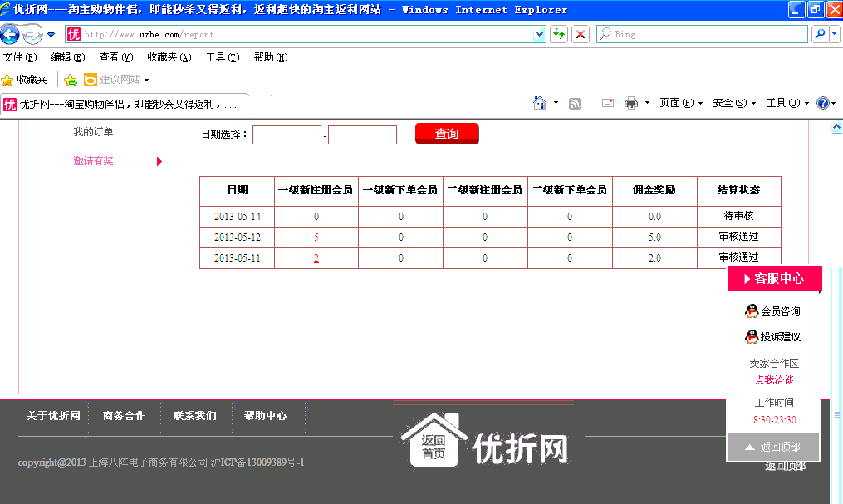Open a new blank tab
The width and height of the screenshot is (843, 504).
(260, 105)
